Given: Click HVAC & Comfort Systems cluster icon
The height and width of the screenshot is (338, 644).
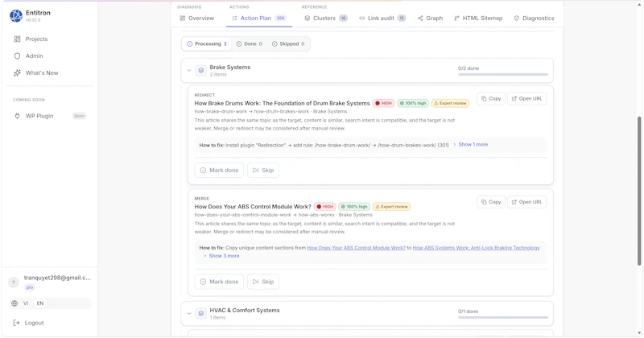Looking at the screenshot, I should click(x=200, y=314).
